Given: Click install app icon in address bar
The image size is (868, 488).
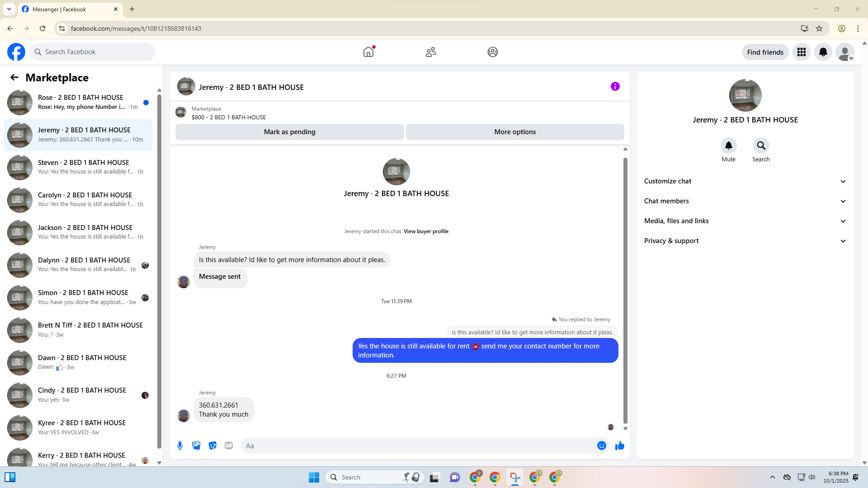Looking at the screenshot, I should pyautogui.click(x=805, y=28).
